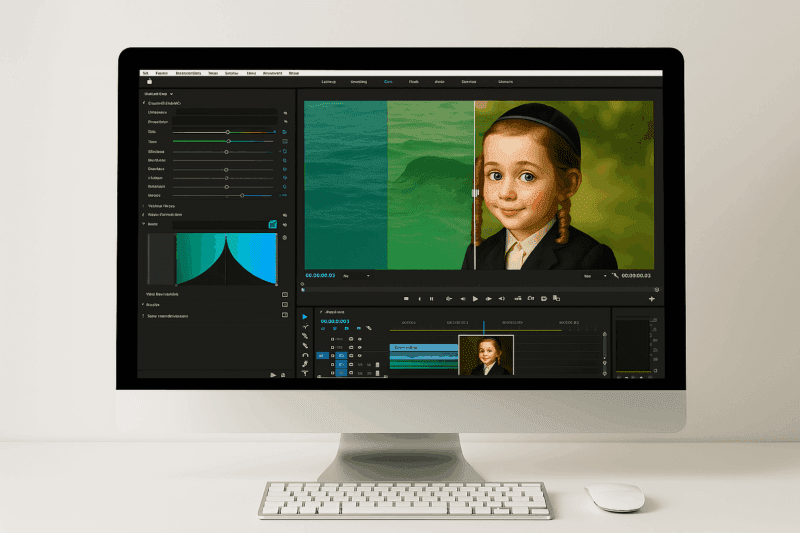Click the Stop square button in transport controls

[x=406, y=299]
